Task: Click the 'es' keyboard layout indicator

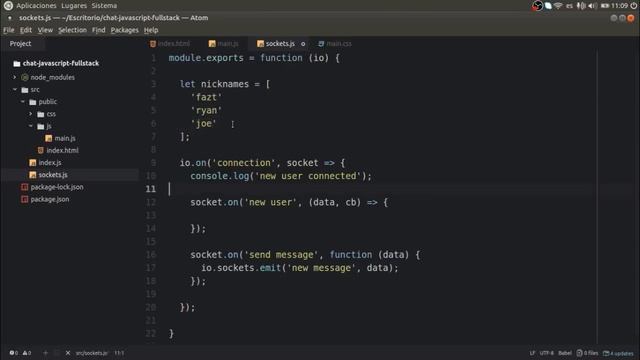Action: 569,6
